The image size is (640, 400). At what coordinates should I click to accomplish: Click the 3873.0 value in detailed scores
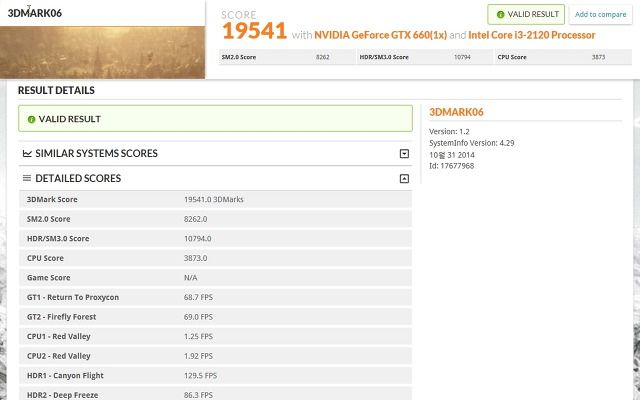pos(196,258)
